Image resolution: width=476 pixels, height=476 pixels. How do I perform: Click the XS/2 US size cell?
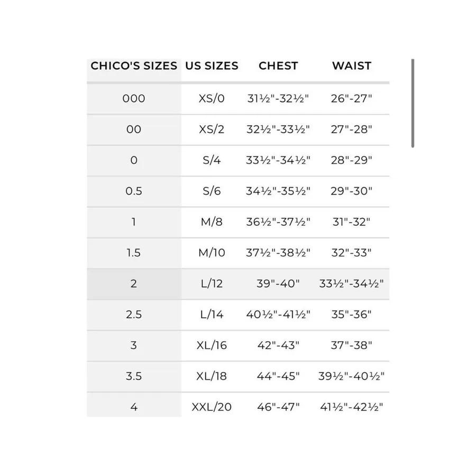(x=212, y=130)
